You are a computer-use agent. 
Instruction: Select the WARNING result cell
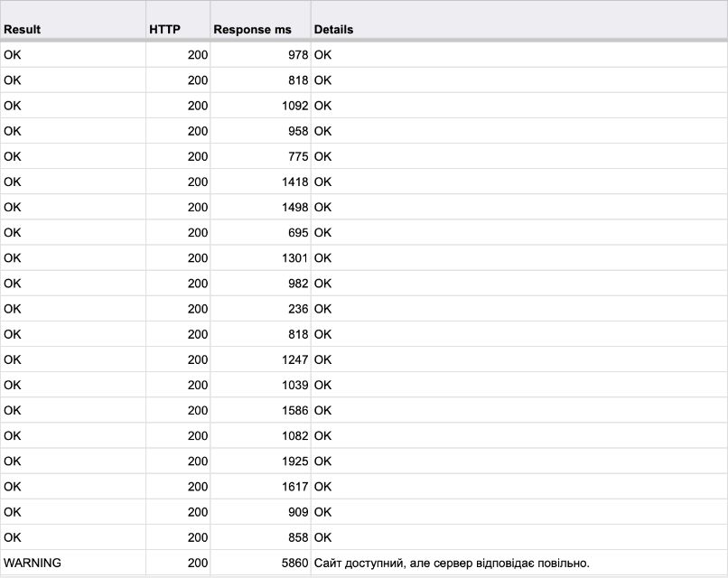coord(73,563)
